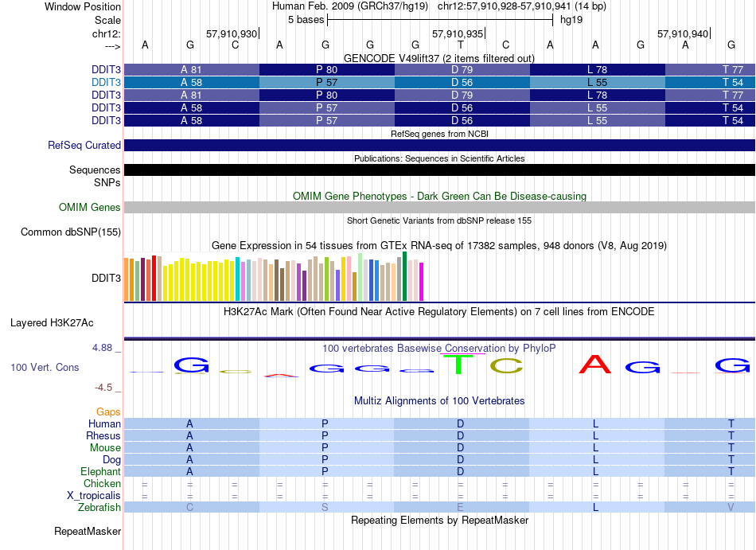Click the GENCODE V49lift37 track title
This screenshot has width=756, height=550.
(439, 58)
